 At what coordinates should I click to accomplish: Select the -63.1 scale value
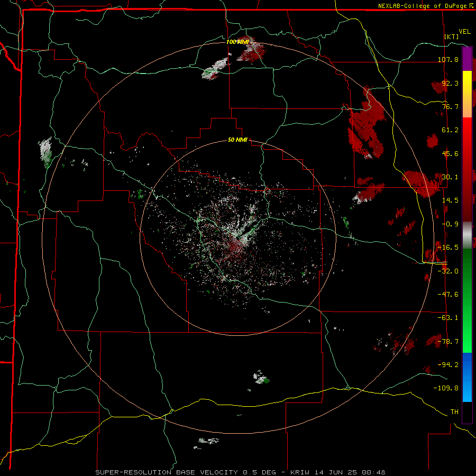coord(448,318)
